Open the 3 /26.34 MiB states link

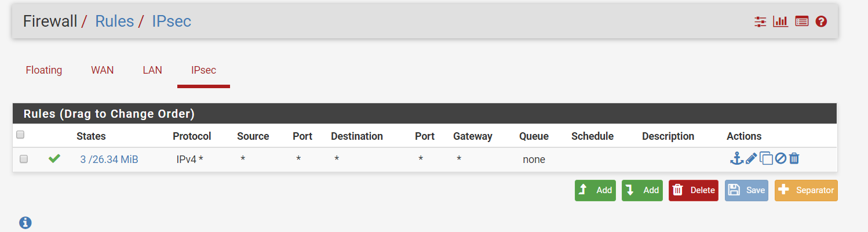tap(109, 159)
